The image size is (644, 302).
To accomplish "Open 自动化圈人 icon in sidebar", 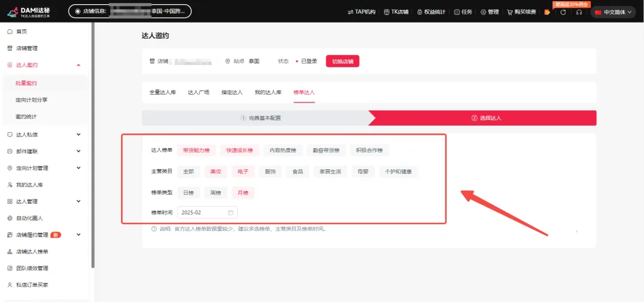I will pos(10,218).
